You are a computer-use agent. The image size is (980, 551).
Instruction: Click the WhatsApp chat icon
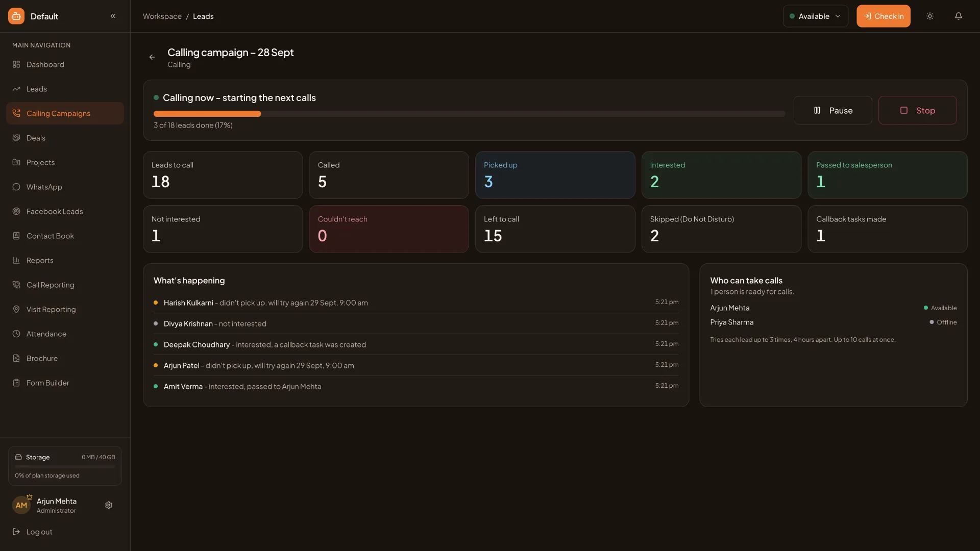16,187
